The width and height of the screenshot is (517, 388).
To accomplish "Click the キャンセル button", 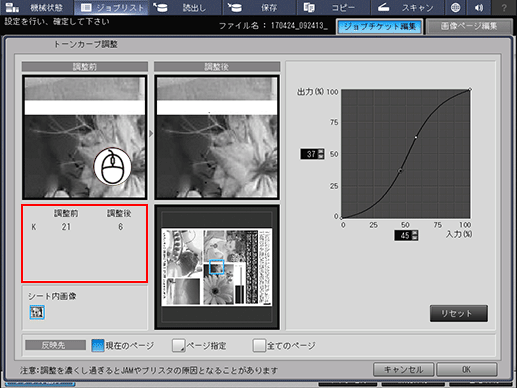I will point(403,369).
